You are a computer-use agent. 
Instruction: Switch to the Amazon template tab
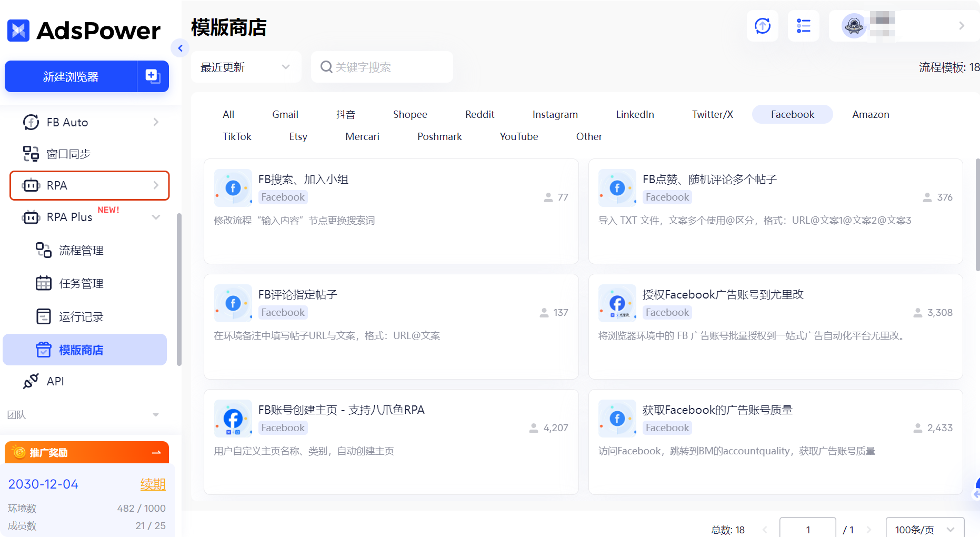coord(870,114)
